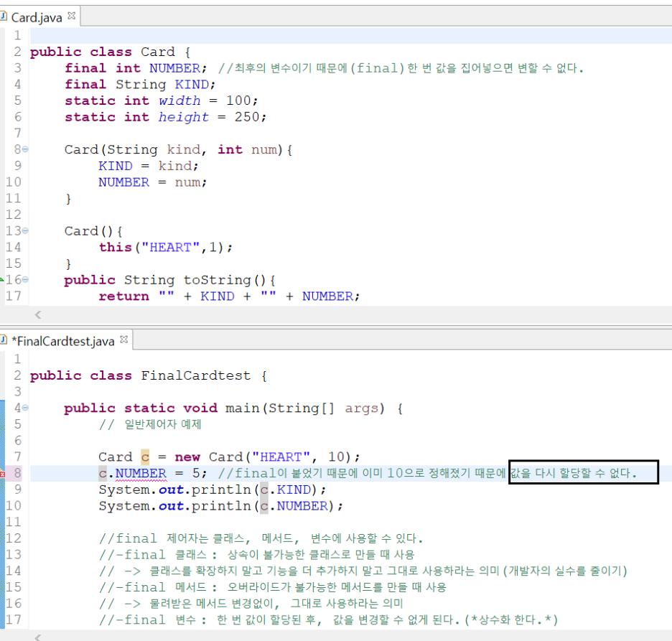The height and width of the screenshot is (641, 672).
Task: Click the '//-final 변수' comment line
Action: click(328, 620)
